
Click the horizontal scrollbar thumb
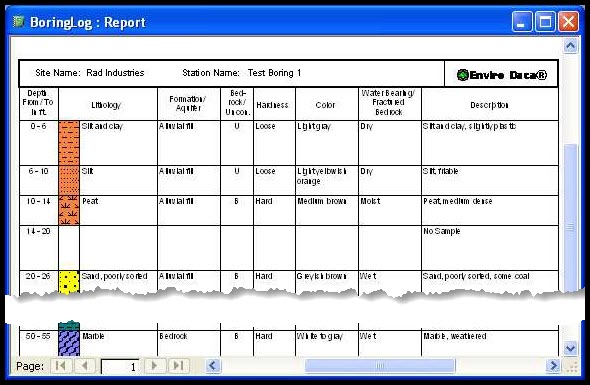(x=380, y=365)
